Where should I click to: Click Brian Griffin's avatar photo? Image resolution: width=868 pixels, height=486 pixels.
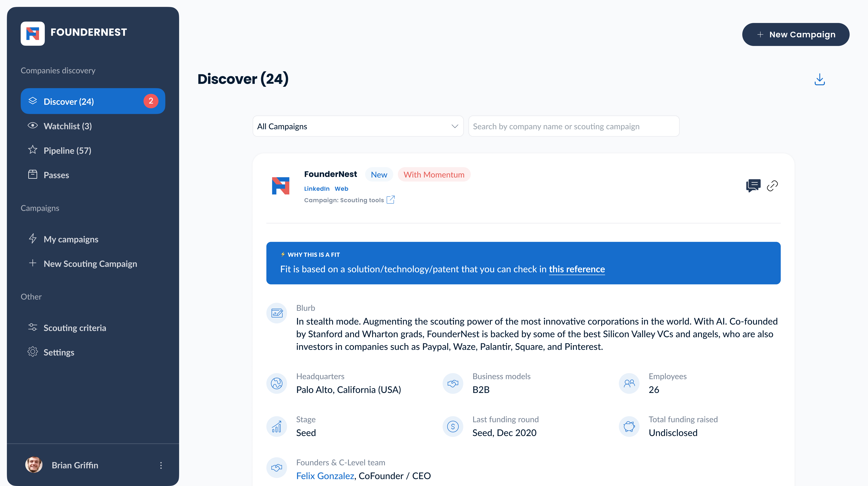pyautogui.click(x=34, y=465)
